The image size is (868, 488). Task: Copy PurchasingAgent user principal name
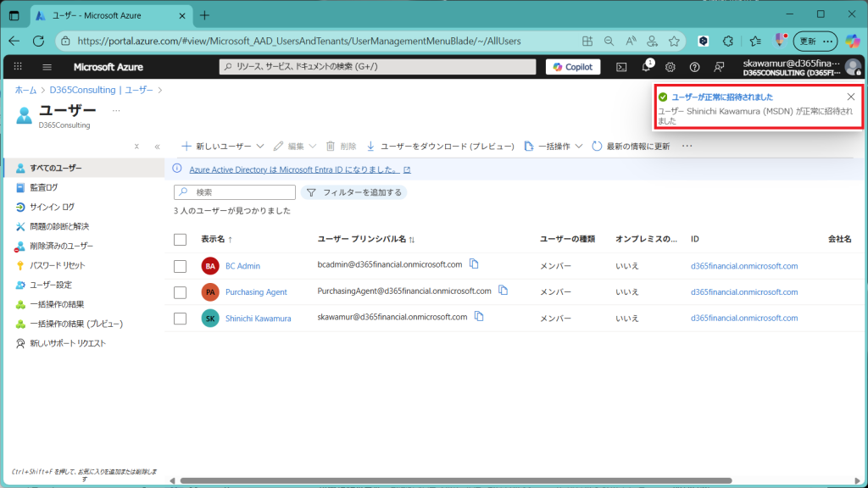click(504, 291)
